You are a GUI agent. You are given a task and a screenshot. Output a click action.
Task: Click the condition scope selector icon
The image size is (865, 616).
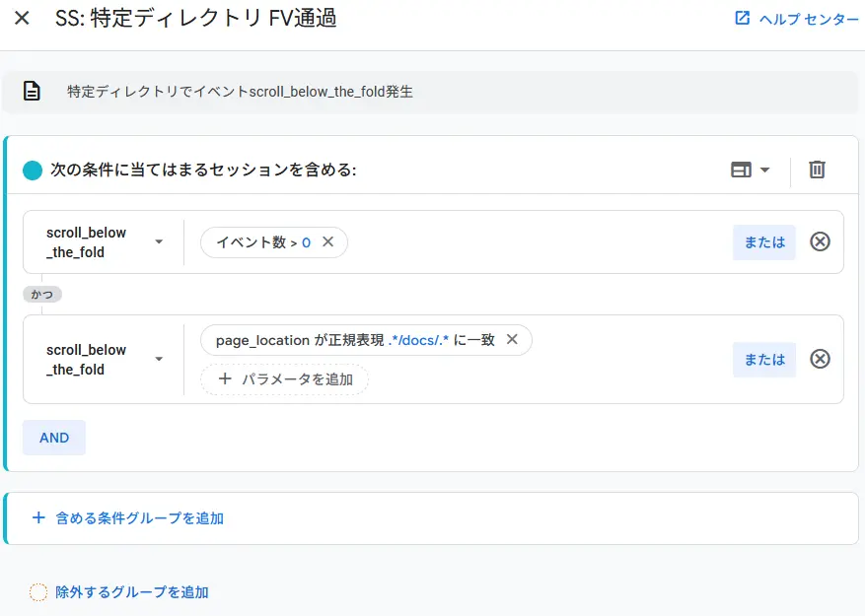[740, 169]
